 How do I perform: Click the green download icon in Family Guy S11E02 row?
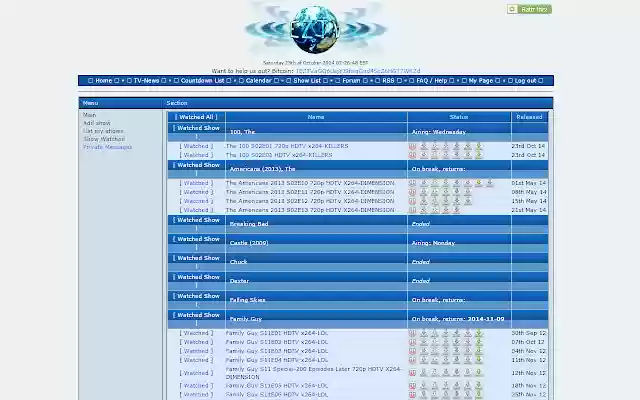[x=478, y=342]
